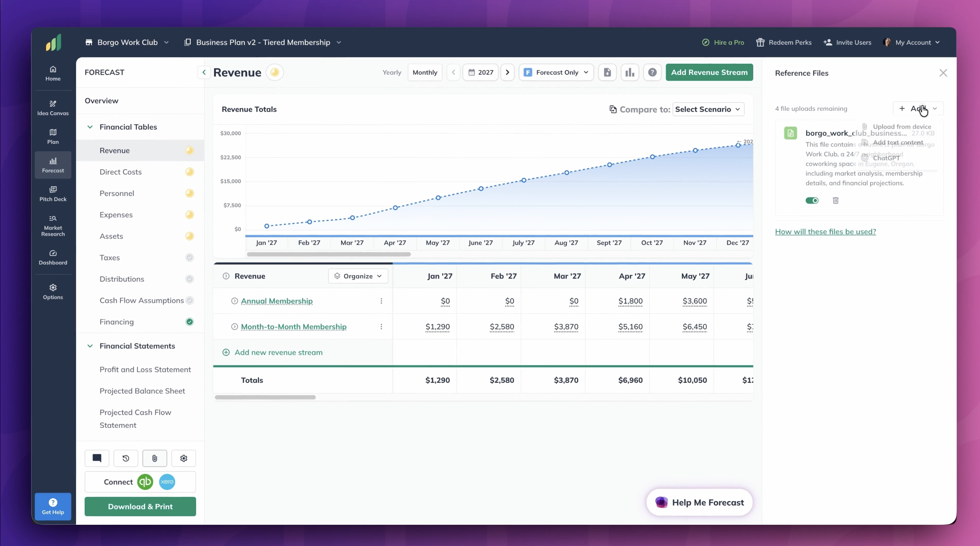Go to previous year arrow
980x546 pixels.
(x=453, y=72)
